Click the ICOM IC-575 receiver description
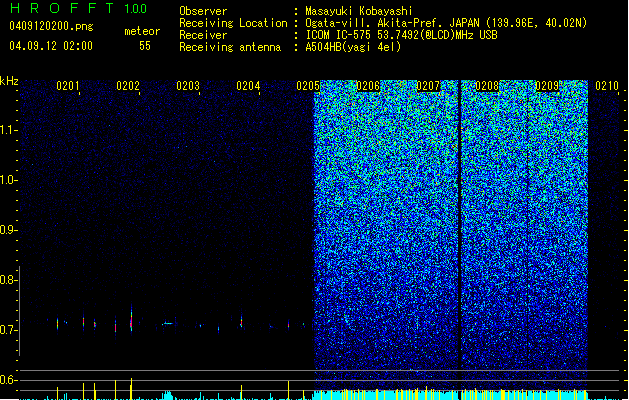 coord(401,35)
